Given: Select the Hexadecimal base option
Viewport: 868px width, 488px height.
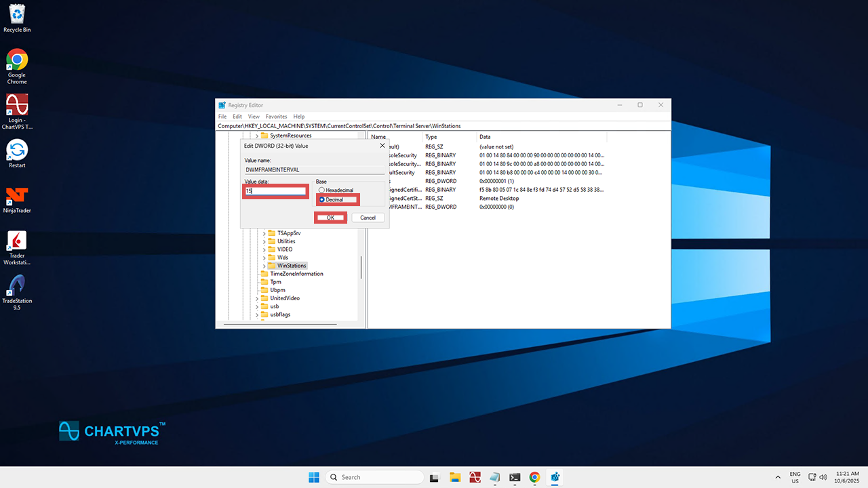Looking at the screenshot, I should pyautogui.click(x=321, y=190).
